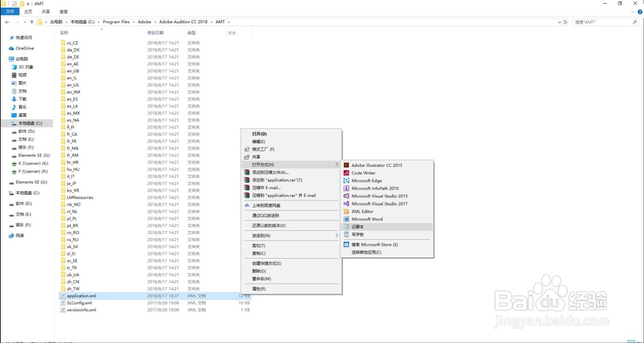Click 添加到压缩文件 WinRAR icon
644x343 pixels.
coord(247,172)
